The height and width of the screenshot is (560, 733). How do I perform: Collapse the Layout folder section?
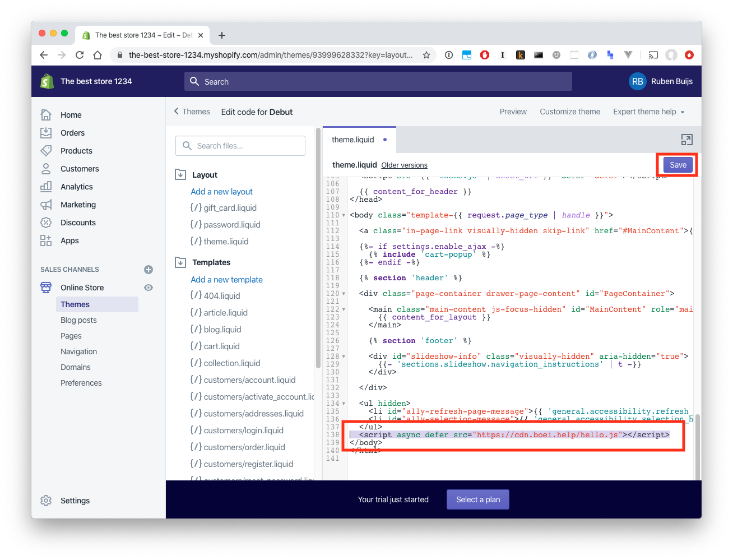click(x=180, y=175)
